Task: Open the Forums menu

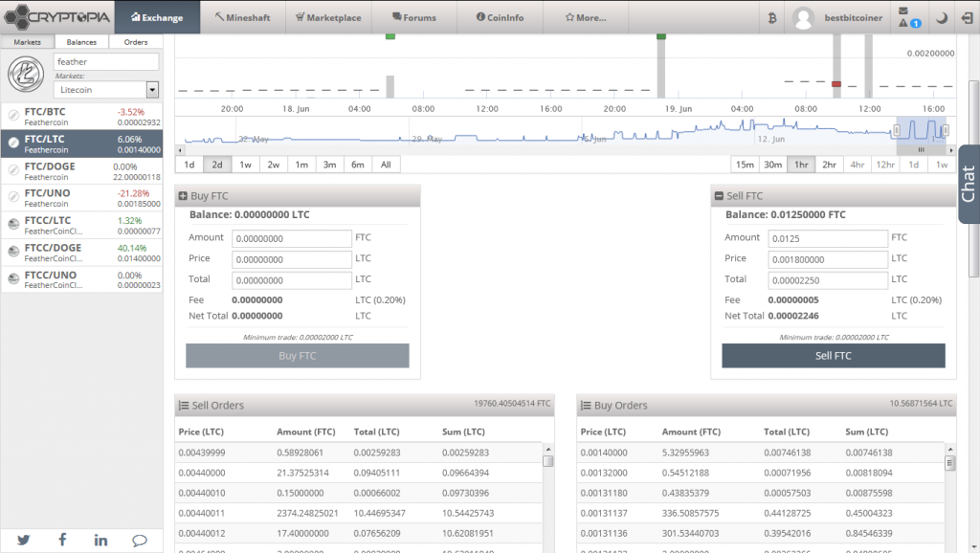Action: (414, 17)
